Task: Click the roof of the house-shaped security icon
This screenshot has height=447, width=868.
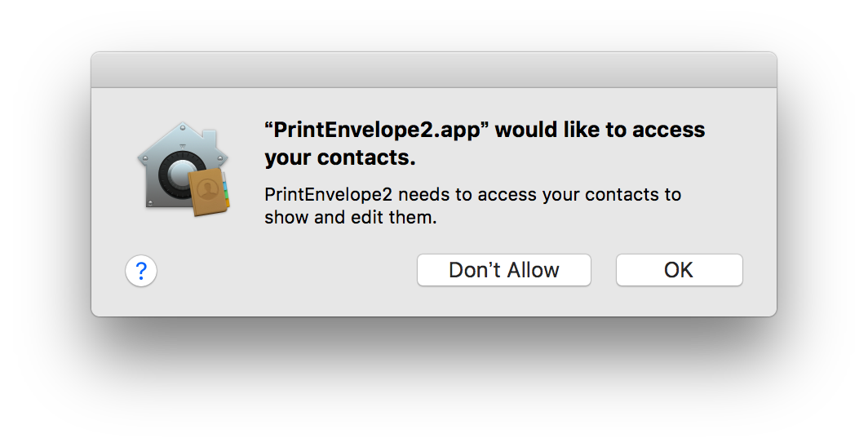Action: (183, 143)
